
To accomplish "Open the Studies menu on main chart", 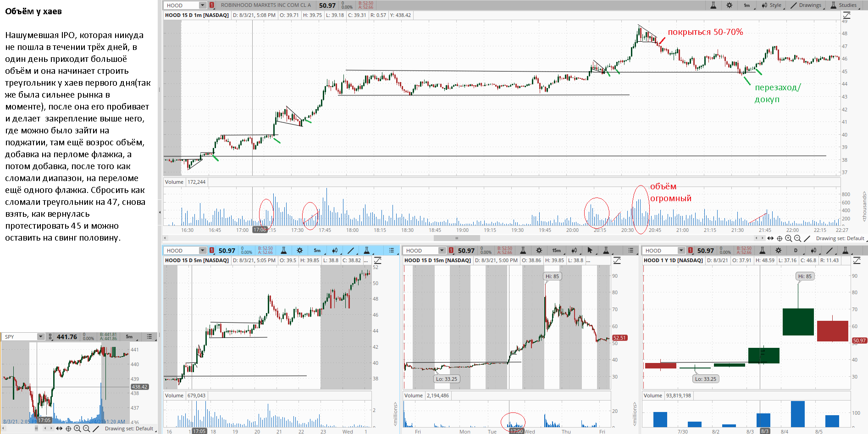I will coord(844,5).
